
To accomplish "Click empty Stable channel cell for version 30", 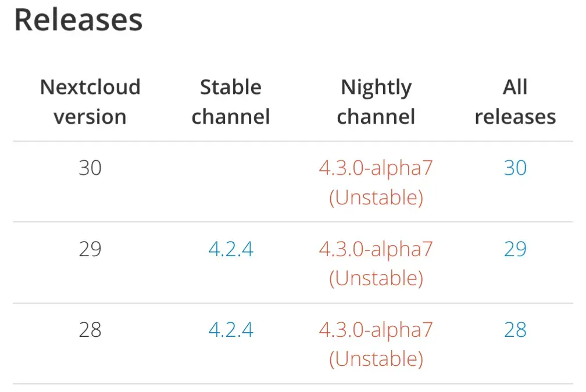I will pyautogui.click(x=231, y=182).
